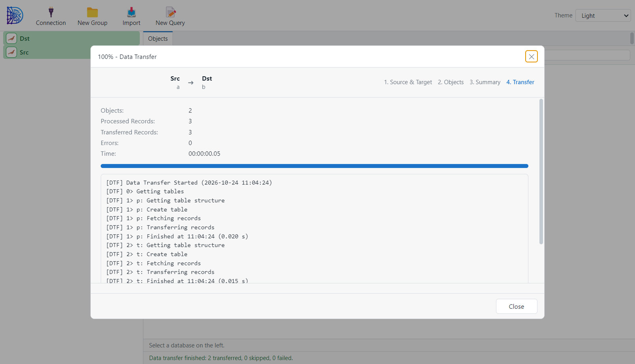
Task: Select the Dst connection in sidebar
Action: (71, 38)
